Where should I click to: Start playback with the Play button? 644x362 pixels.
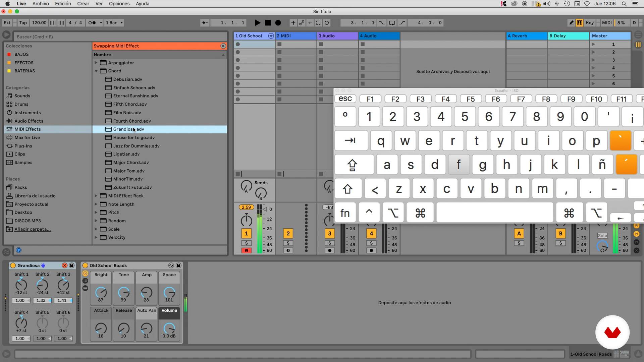point(257,23)
